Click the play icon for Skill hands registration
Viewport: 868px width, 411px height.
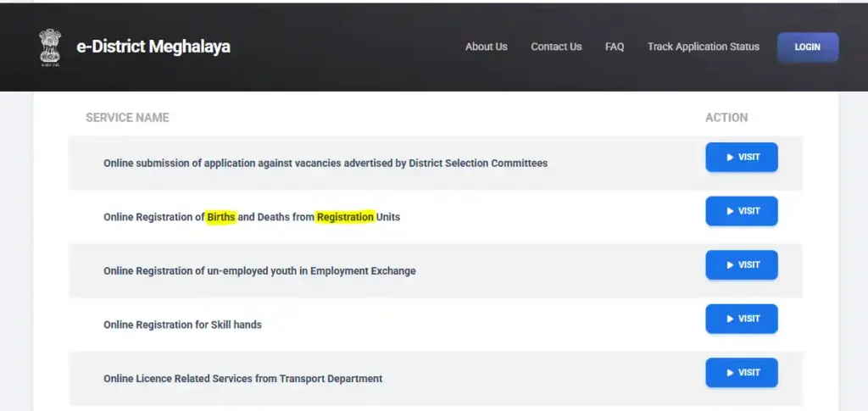point(731,319)
